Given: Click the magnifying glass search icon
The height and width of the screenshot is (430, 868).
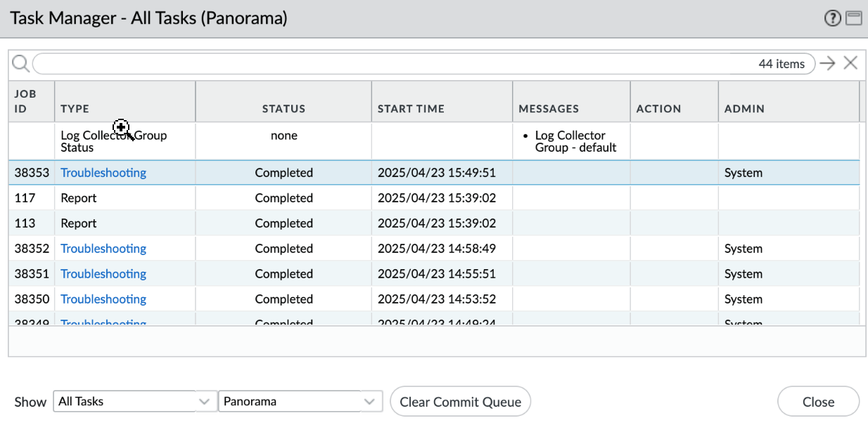Looking at the screenshot, I should [20, 64].
